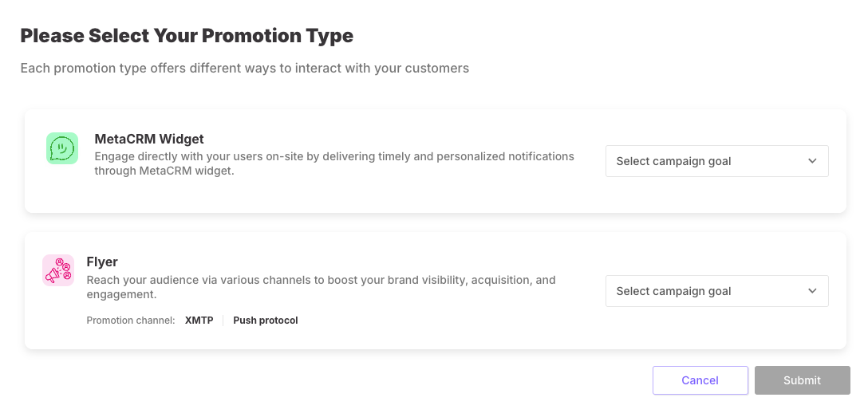Click the Flyer title text

pyautogui.click(x=102, y=262)
